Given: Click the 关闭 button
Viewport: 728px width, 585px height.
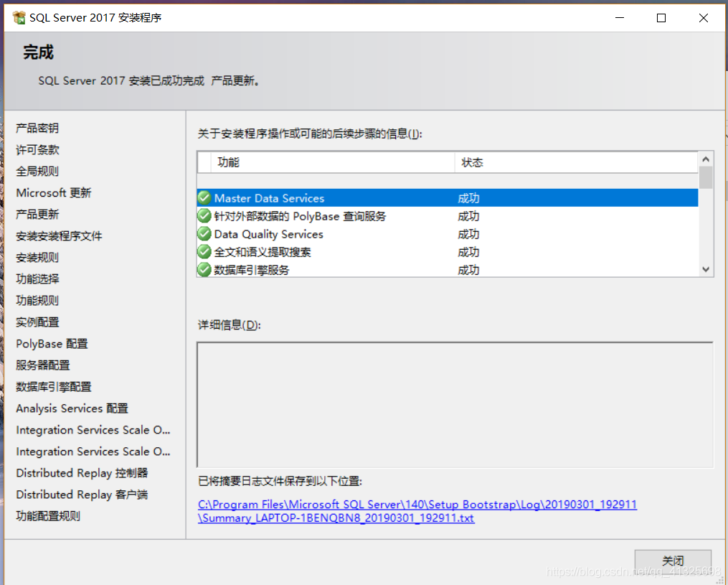Looking at the screenshot, I should (x=673, y=561).
